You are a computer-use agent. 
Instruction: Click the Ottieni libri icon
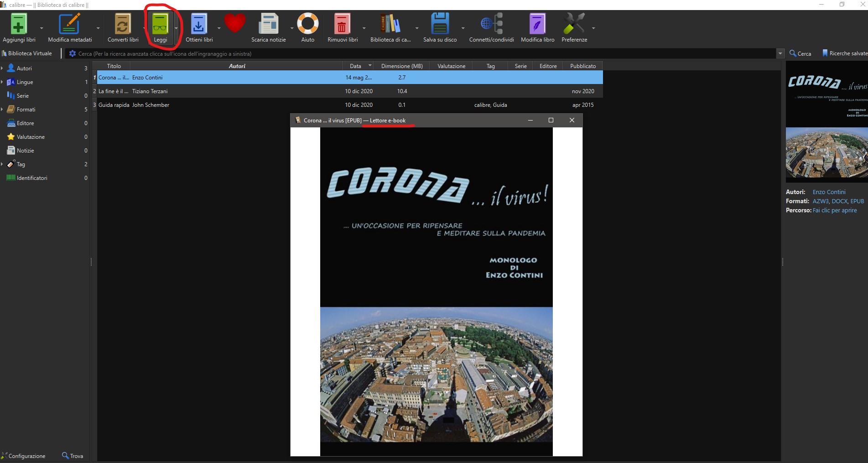(199, 24)
